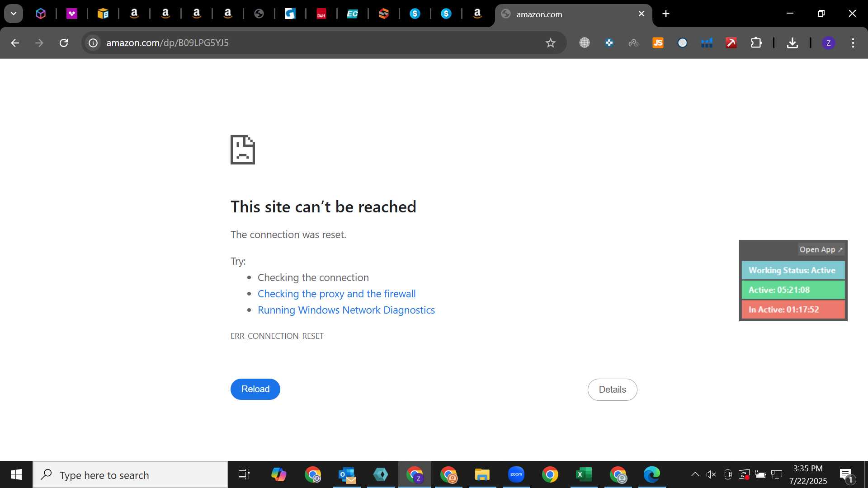
Task: Open the Z profile avatar
Action: (828, 43)
